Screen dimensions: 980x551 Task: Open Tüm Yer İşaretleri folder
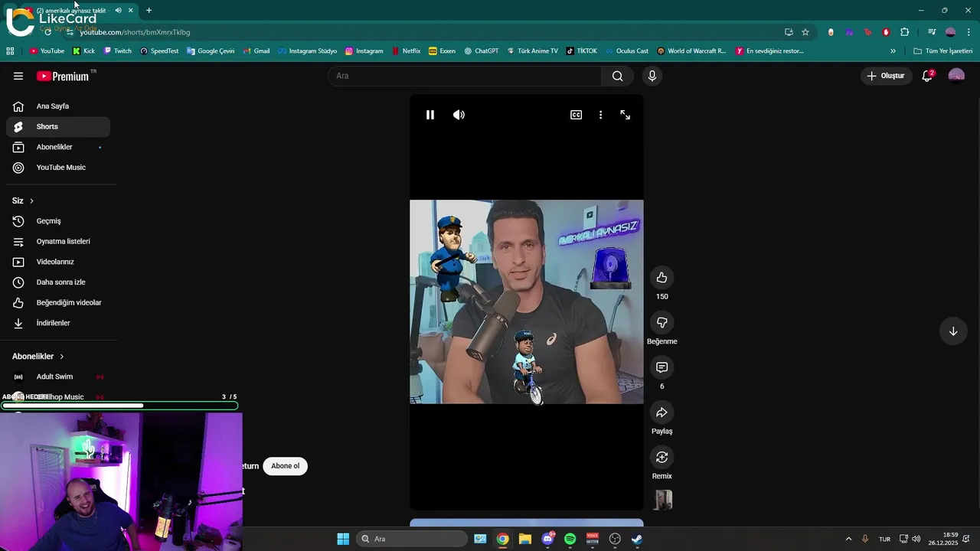coord(942,51)
